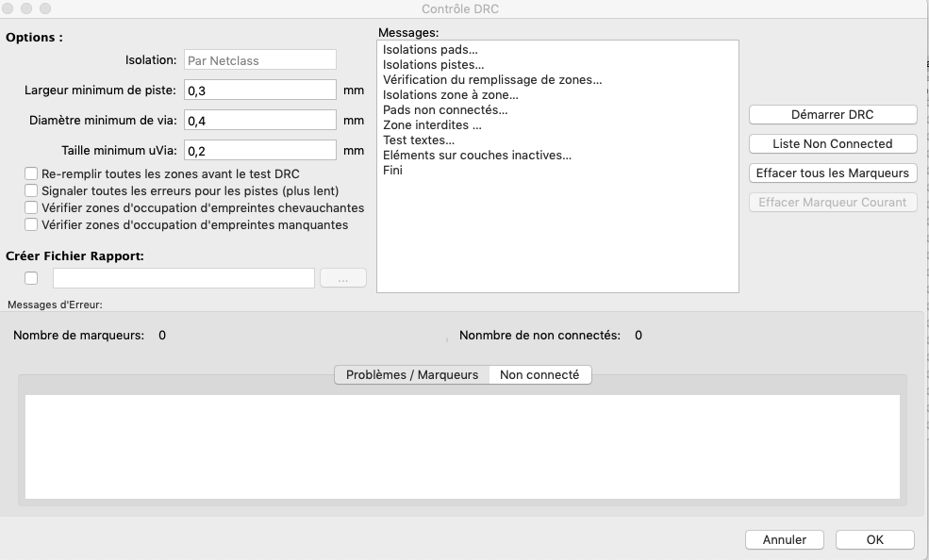The width and height of the screenshot is (929, 560).
Task: Click the Isolation Par Netclass field
Action: click(259, 60)
